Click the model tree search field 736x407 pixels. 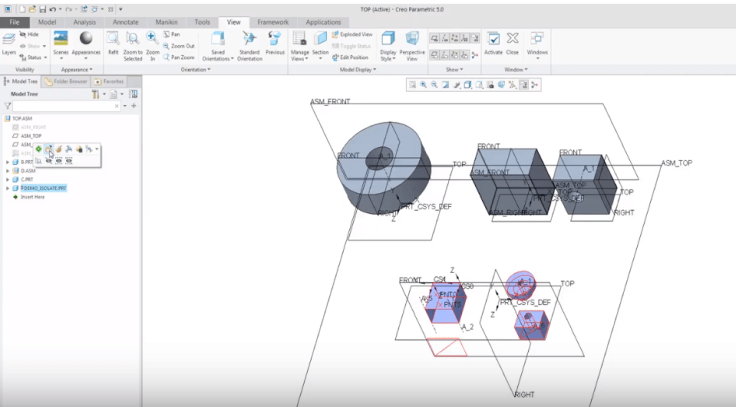point(60,105)
